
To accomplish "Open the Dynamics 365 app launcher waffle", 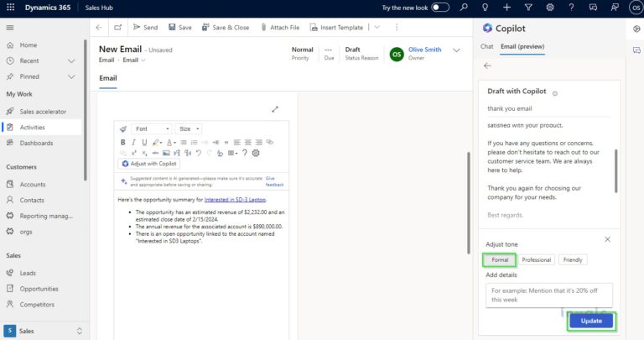I will click(x=10, y=8).
